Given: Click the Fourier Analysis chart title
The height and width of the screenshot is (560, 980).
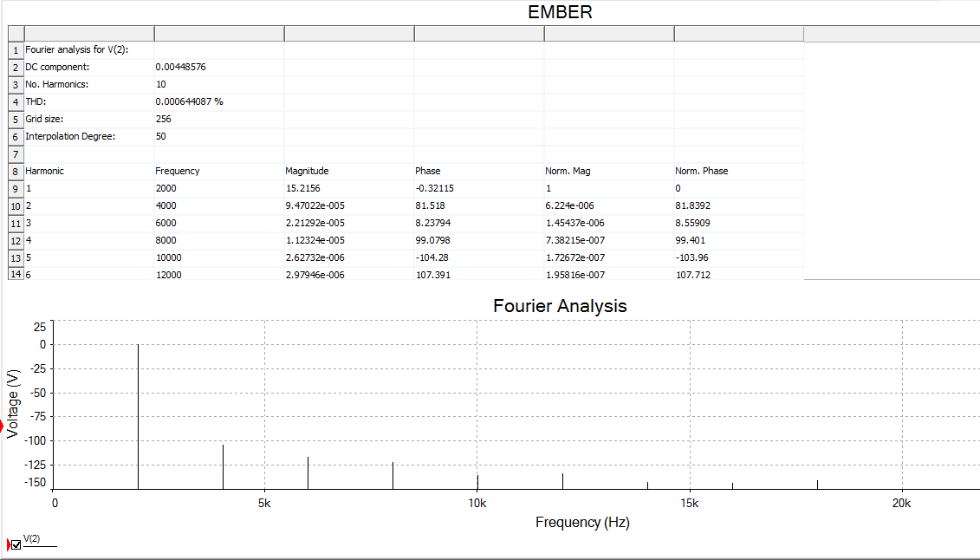Looking at the screenshot, I should [x=560, y=306].
